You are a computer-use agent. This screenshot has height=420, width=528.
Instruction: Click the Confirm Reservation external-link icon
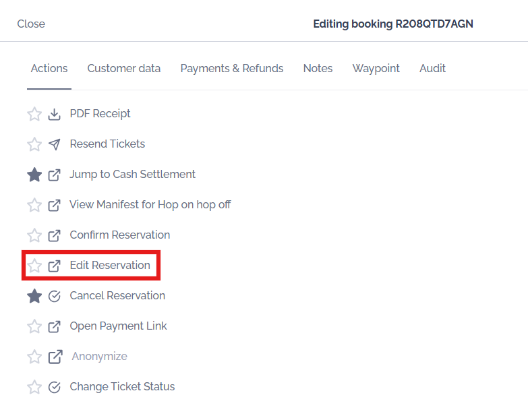(x=54, y=235)
